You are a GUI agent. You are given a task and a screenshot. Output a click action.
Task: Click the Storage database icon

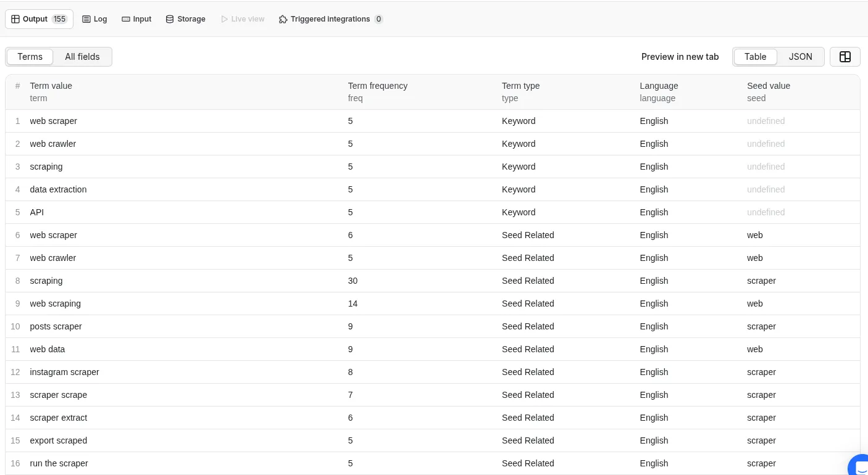click(169, 19)
